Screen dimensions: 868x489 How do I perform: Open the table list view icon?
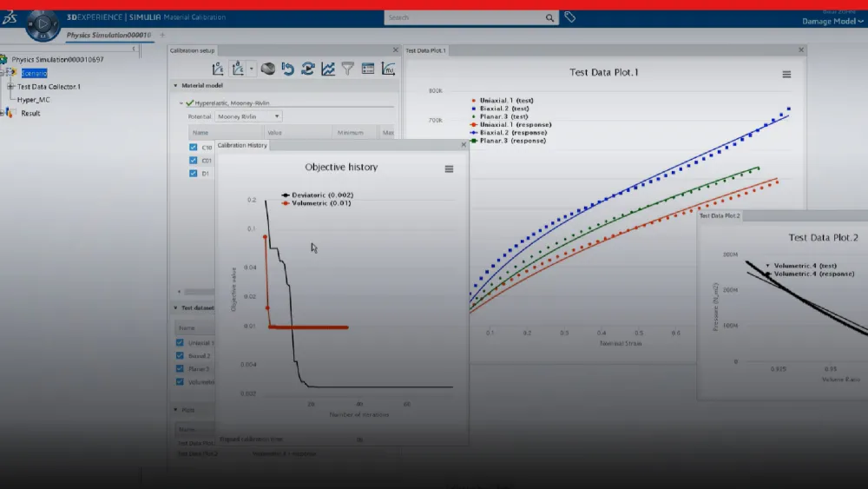[368, 69]
